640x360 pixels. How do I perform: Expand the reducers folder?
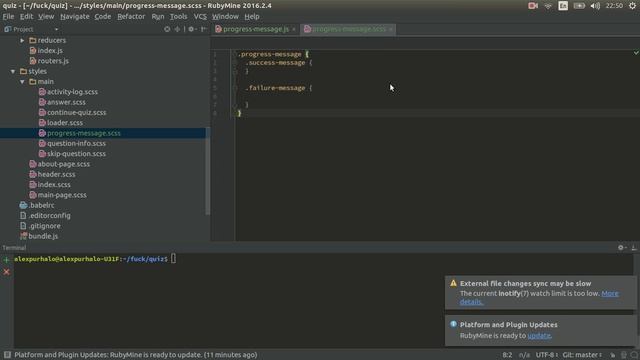click(22, 40)
